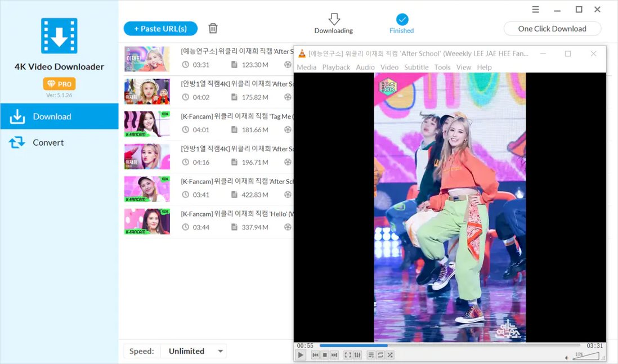Click the VLC total time 03:31
Viewport: 618px width, 364px height.
point(595,345)
